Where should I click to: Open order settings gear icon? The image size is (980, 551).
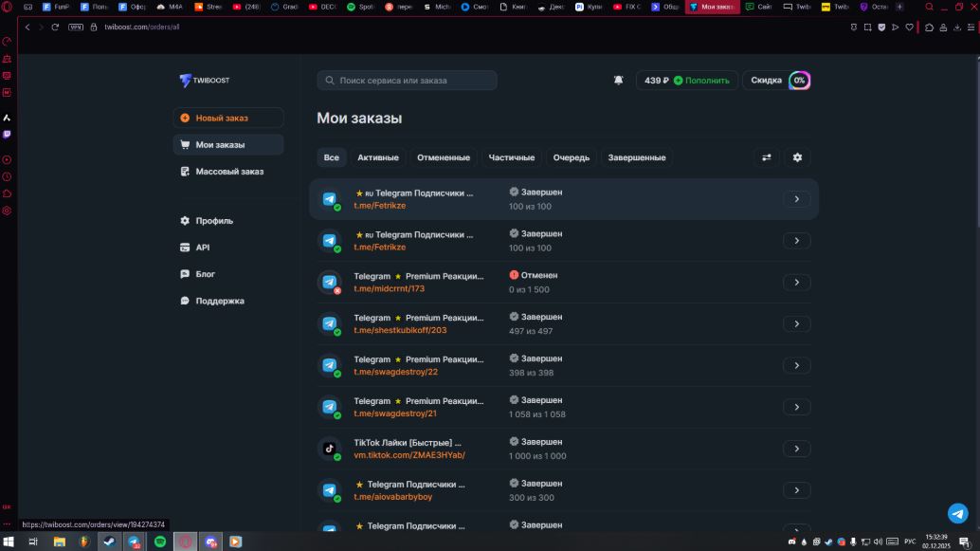[797, 157]
